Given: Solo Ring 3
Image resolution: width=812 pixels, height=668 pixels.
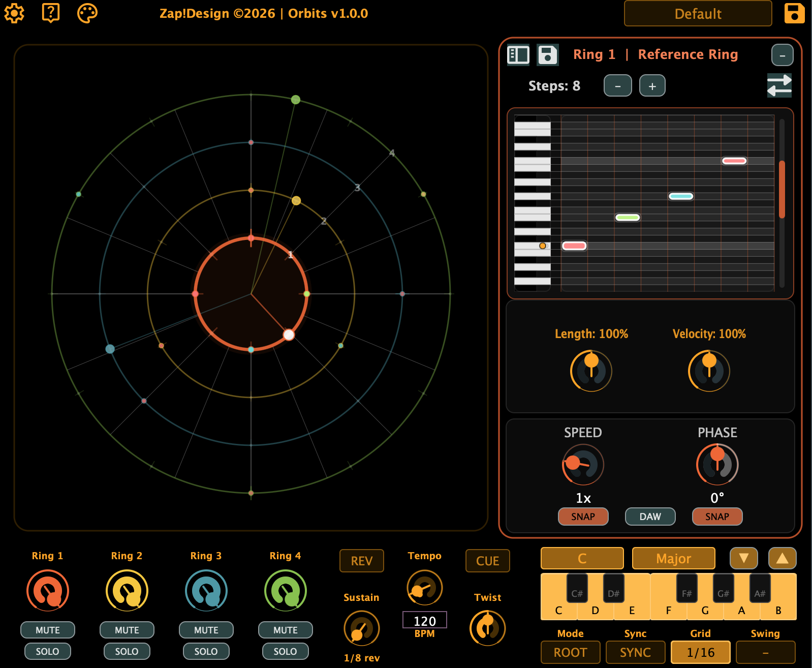Looking at the screenshot, I should pos(206,651).
